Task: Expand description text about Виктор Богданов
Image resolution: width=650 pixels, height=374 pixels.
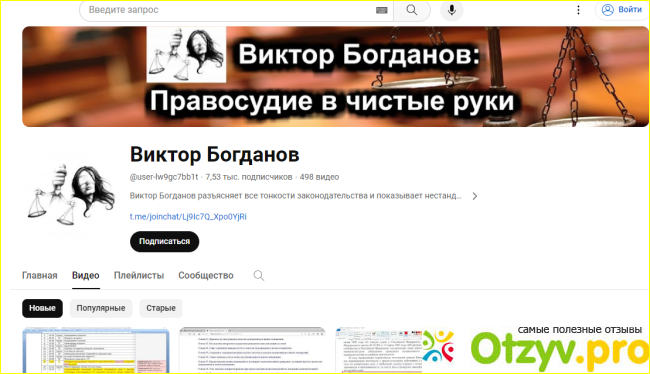Action: click(x=296, y=196)
